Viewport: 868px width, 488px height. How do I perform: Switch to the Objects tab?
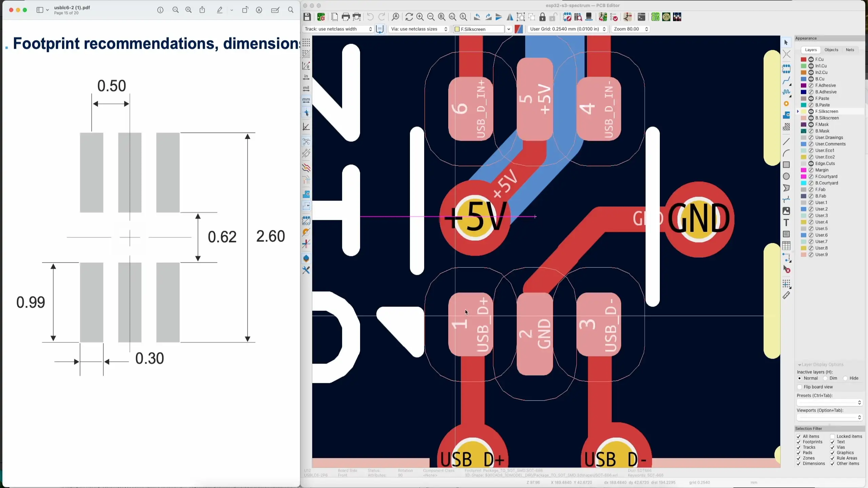tap(832, 49)
